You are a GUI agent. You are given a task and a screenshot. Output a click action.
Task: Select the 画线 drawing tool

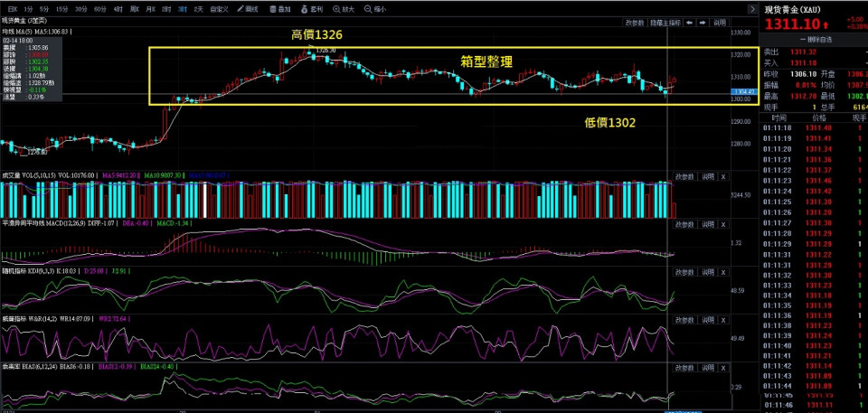[x=244, y=9]
